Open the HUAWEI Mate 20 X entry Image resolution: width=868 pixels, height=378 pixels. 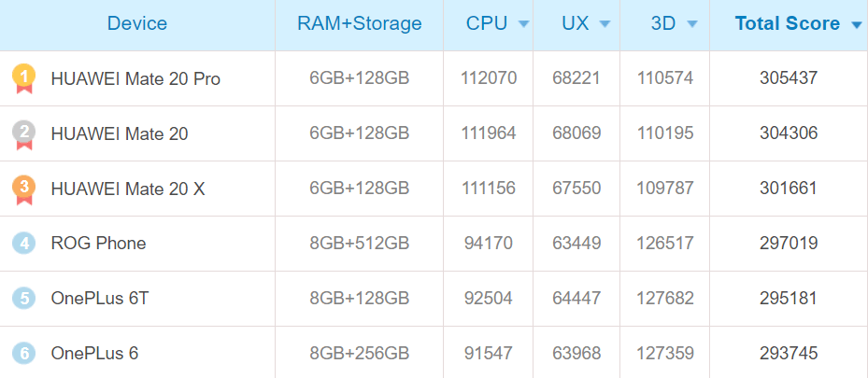[128, 189]
